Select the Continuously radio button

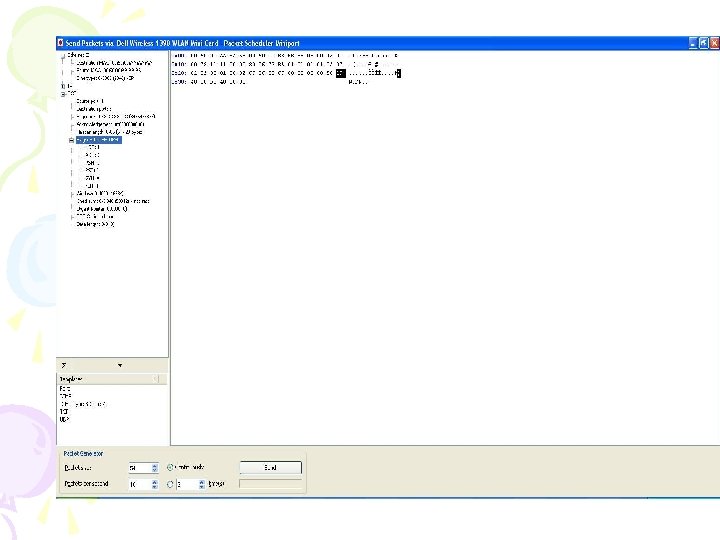pyautogui.click(x=170, y=467)
